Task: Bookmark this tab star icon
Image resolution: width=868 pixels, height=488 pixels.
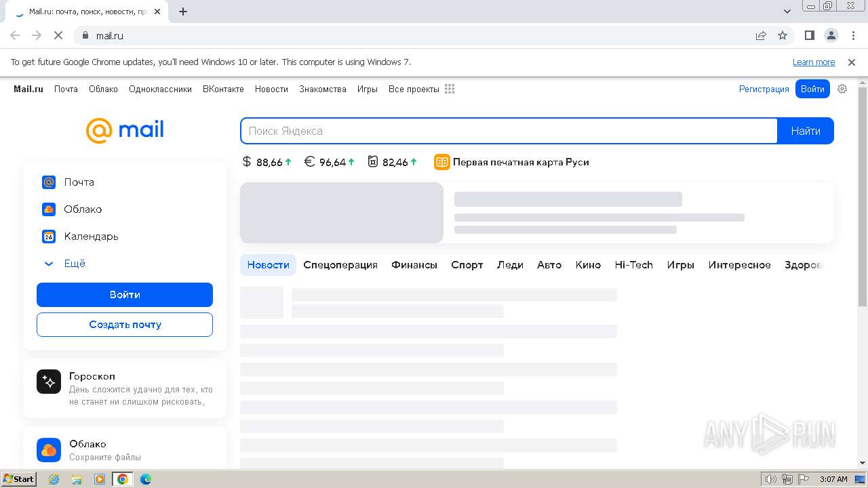Action: (783, 35)
